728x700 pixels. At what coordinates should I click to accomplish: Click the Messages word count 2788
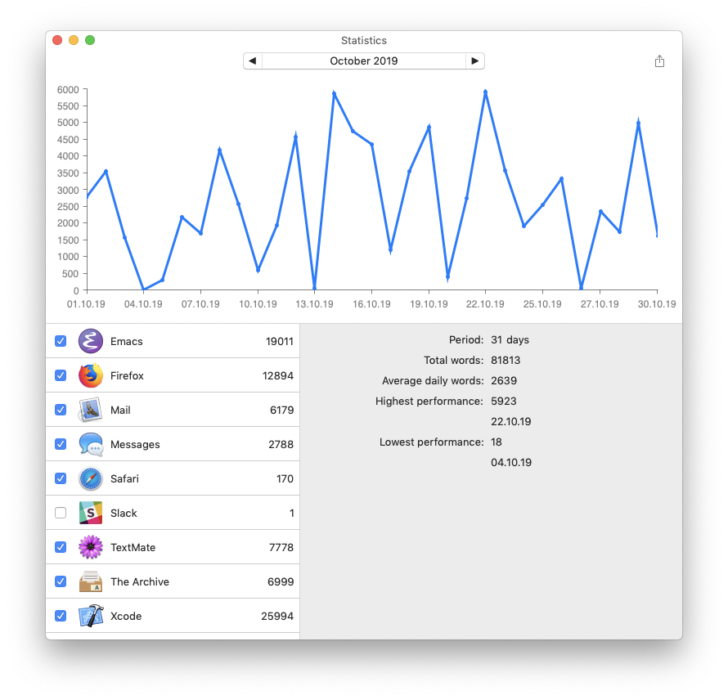[x=281, y=444]
